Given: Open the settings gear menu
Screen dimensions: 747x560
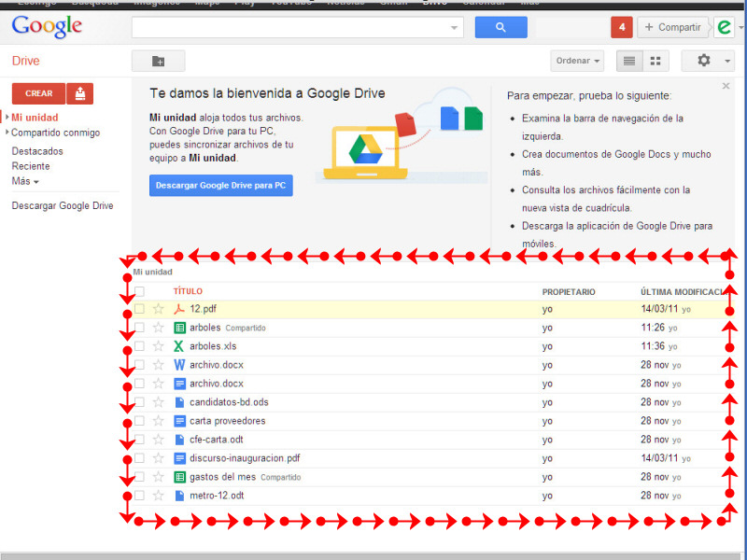Looking at the screenshot, I should [704, 61].
